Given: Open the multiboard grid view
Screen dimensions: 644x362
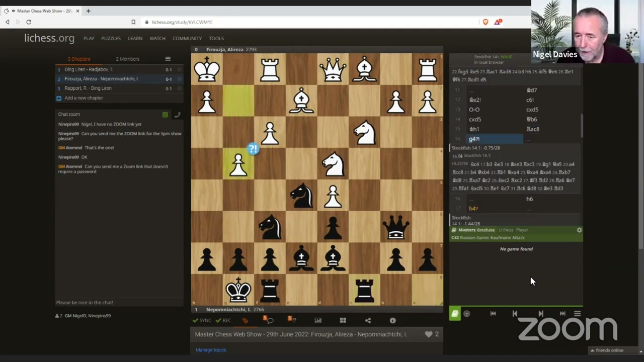Looking at the screenshot, I should click(x=343, y=320).
